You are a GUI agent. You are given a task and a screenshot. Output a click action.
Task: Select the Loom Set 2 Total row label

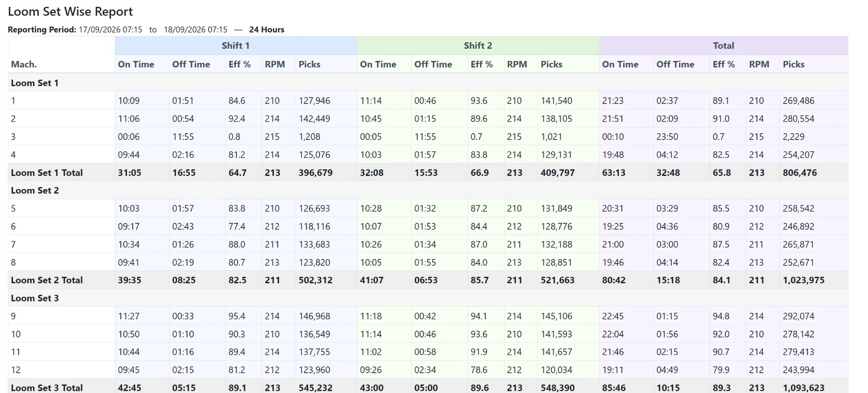(x=47, y=280)
